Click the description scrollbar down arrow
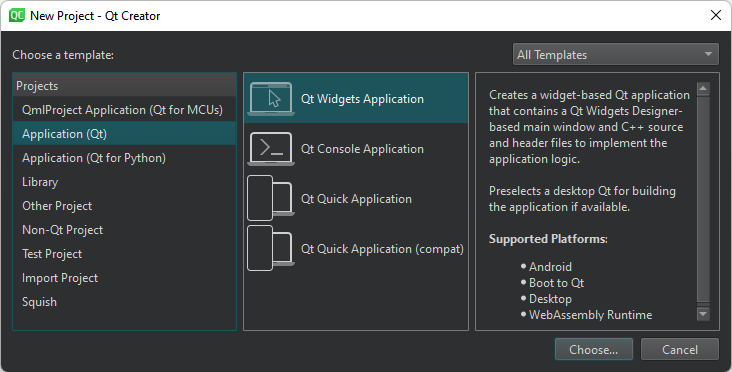Image resolution: width=732 pixels, height=372 pixels. click(x=703, y=314)
